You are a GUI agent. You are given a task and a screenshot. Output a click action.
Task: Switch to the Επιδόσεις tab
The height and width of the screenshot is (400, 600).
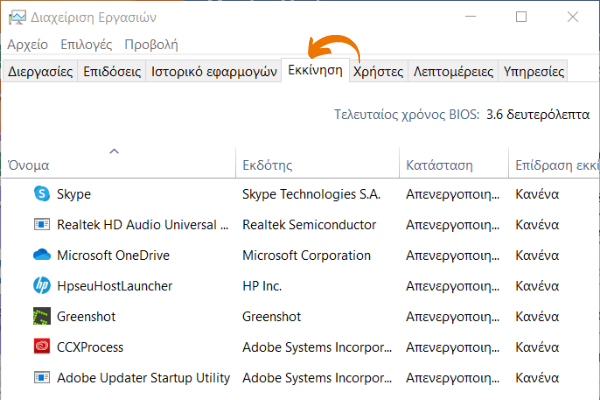[x=112, y=71]
